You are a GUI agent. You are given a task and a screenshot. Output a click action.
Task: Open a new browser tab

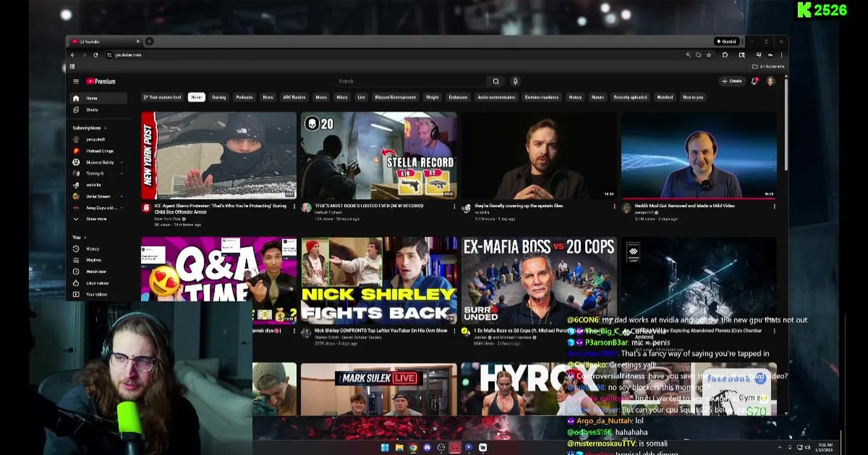click(150, 41)
